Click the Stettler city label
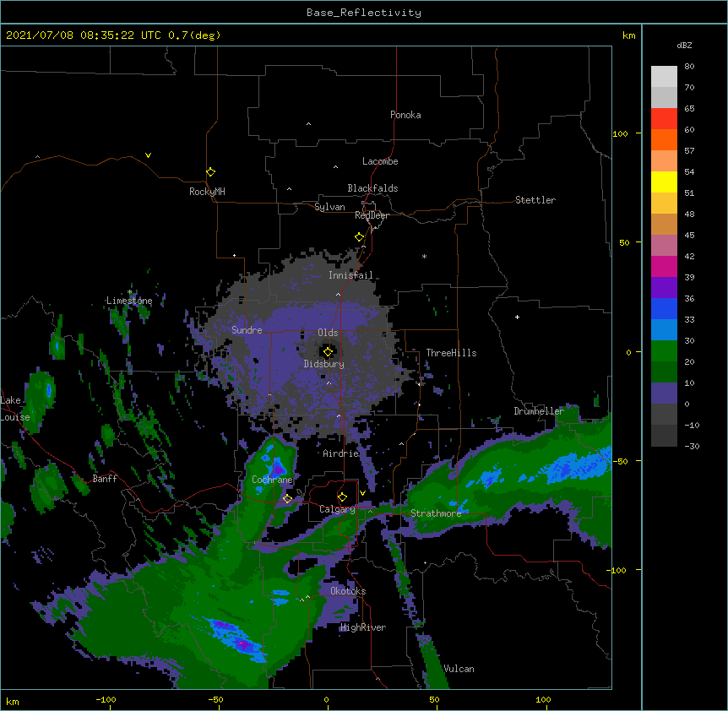 point(535,200)
